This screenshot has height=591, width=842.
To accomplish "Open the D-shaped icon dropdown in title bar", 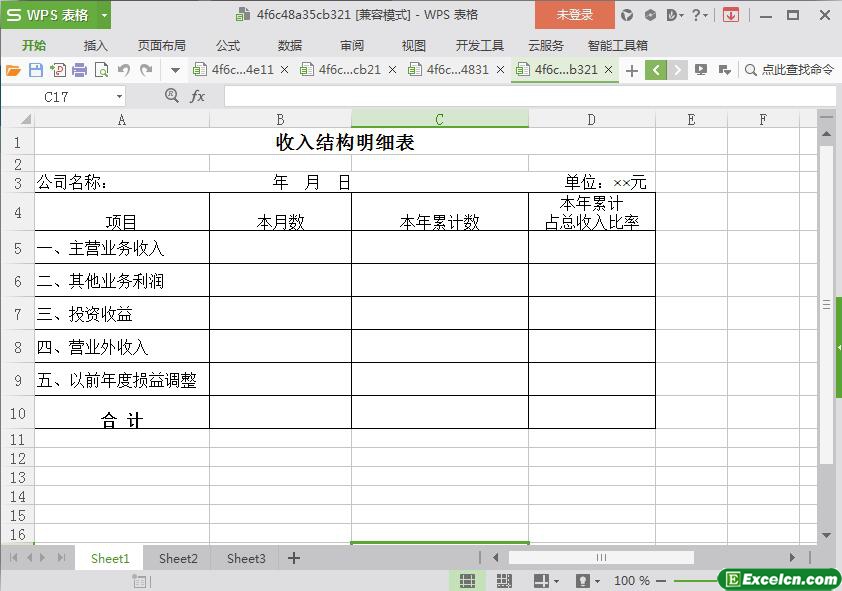I will [674, 15].
